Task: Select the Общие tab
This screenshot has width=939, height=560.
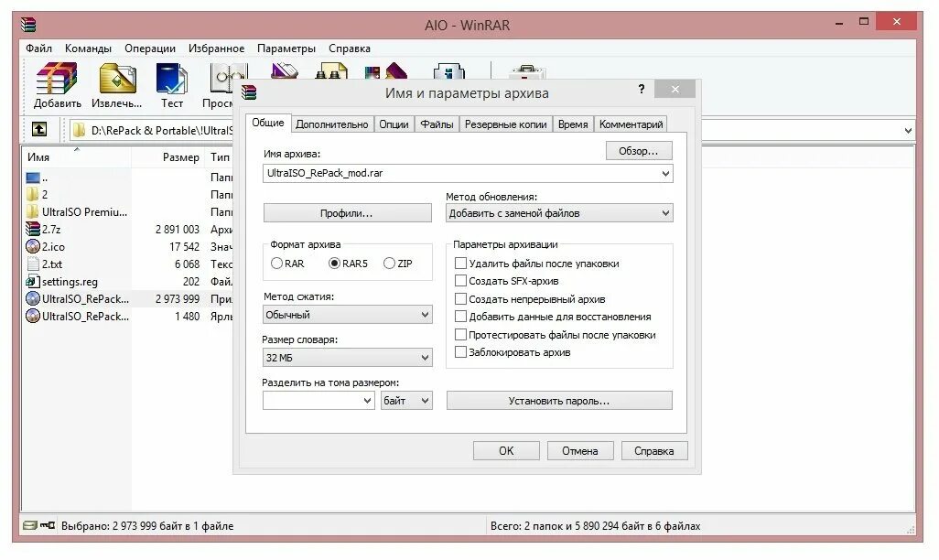Action: point(267,123)
